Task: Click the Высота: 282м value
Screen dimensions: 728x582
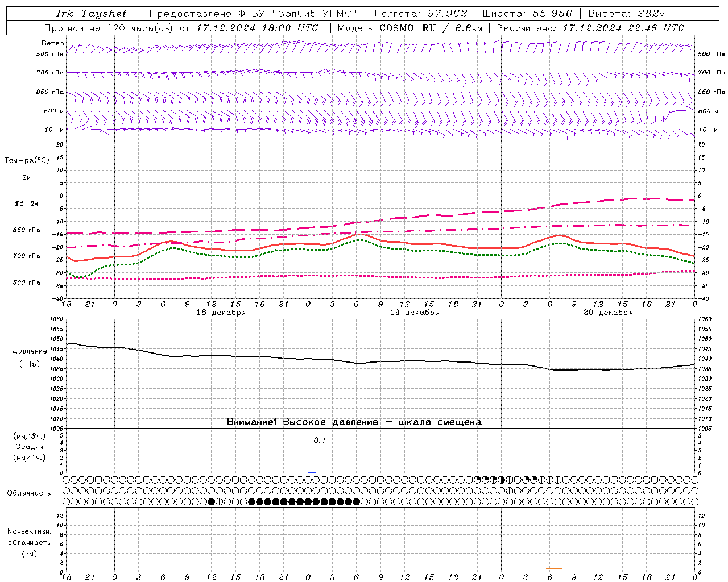Action: coord(627,14)
